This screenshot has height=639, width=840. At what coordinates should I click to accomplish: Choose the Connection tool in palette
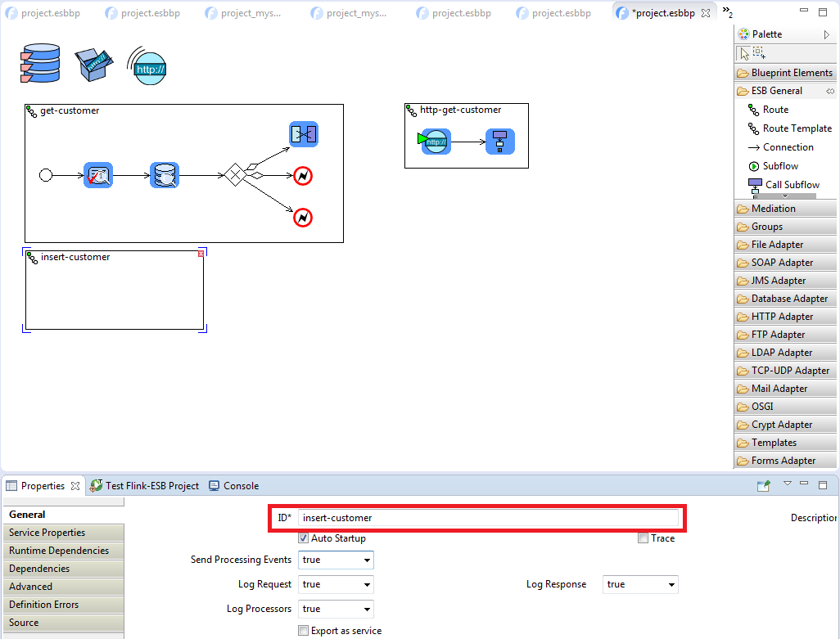788,147
